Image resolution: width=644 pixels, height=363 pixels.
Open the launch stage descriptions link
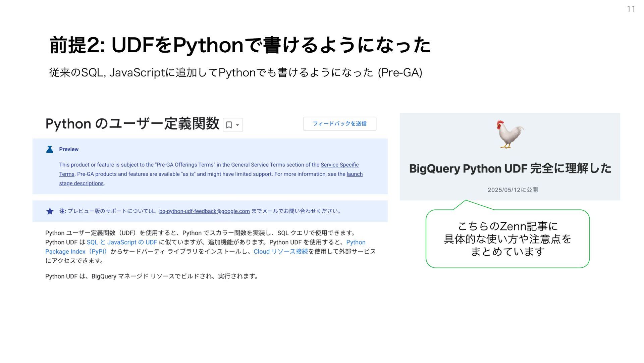coord(211,179)
